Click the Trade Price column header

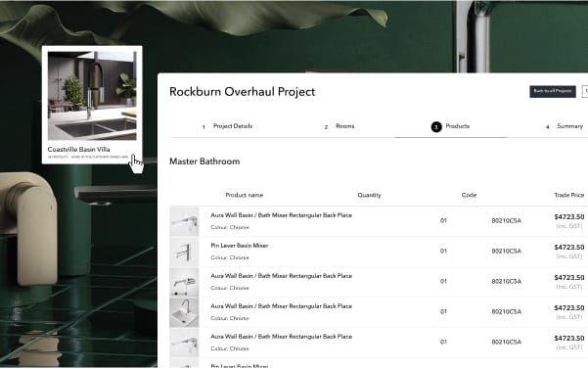click(x=569, y=195)
